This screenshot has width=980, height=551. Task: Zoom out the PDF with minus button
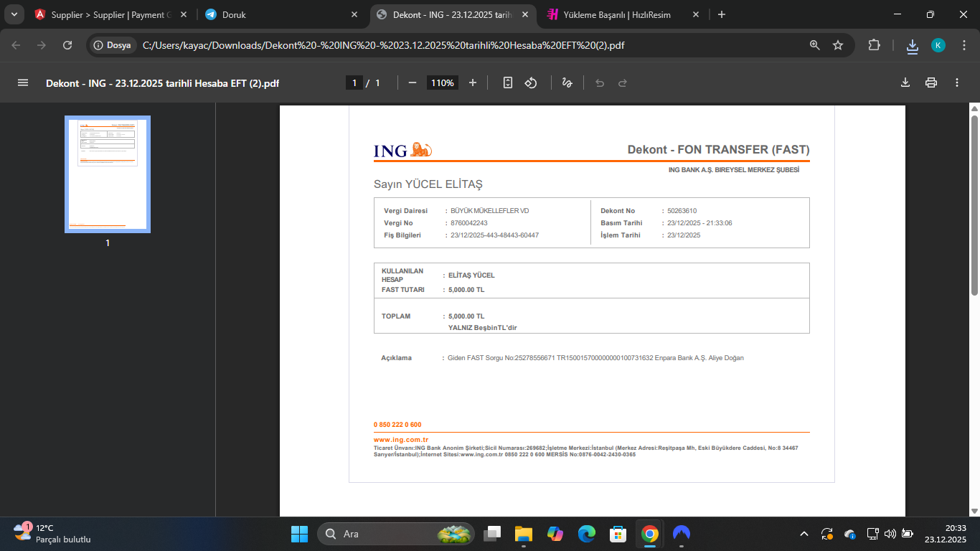tap(413, 83)
